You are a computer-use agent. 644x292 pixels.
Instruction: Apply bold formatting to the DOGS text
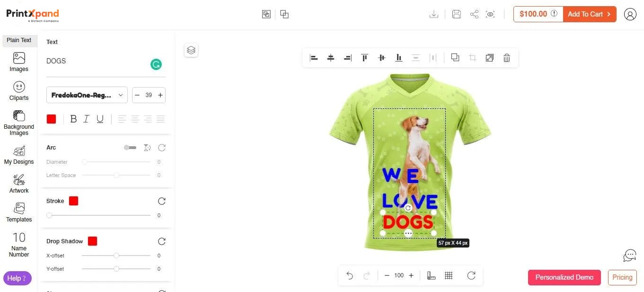(73, 119)
